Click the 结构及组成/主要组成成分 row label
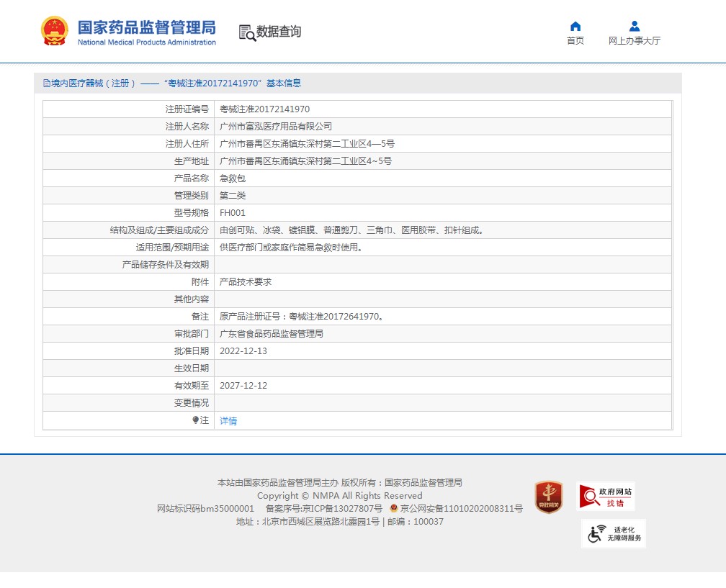 point(159,230)
